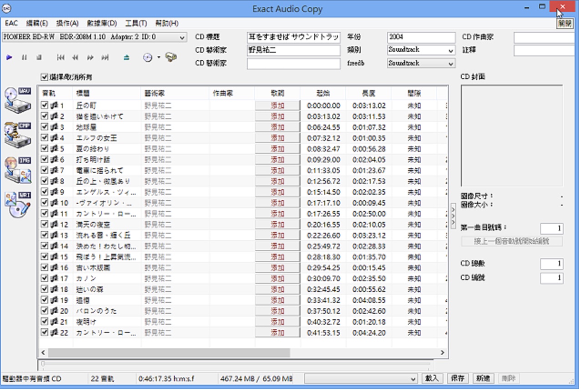The height and width of the screenshot is (392, 581).
Task: Open the genre dropdown showing Soundtrack
Action: pos(421,50)
